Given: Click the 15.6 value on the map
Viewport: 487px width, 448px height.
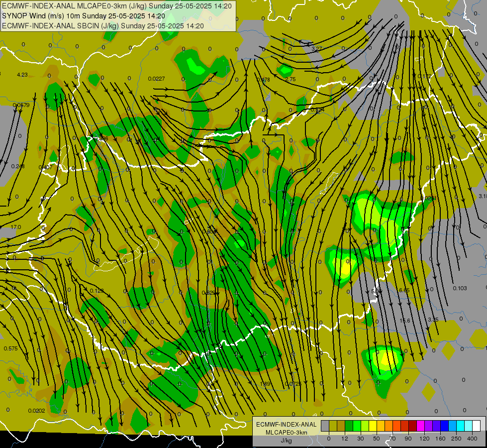Looking at the screenshot, I should coord(405,321).
